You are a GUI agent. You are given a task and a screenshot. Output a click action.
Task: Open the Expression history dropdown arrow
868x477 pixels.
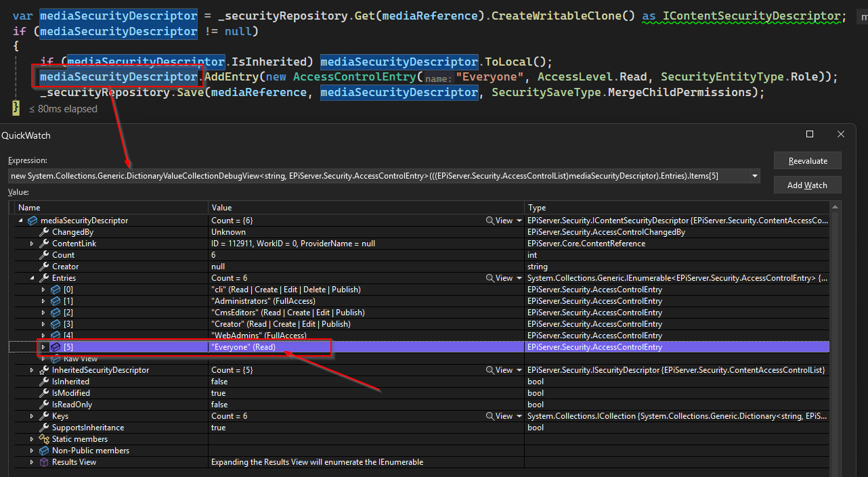click(x=755, y=177)
